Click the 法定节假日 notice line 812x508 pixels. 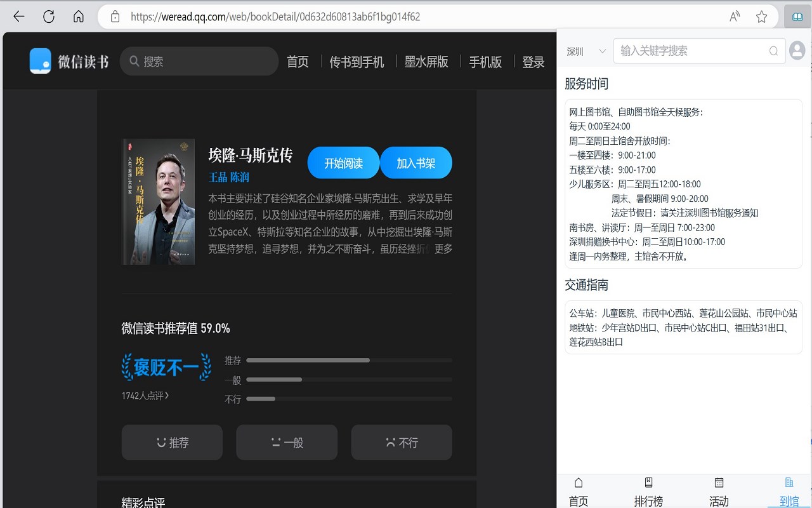coord(685,213)
